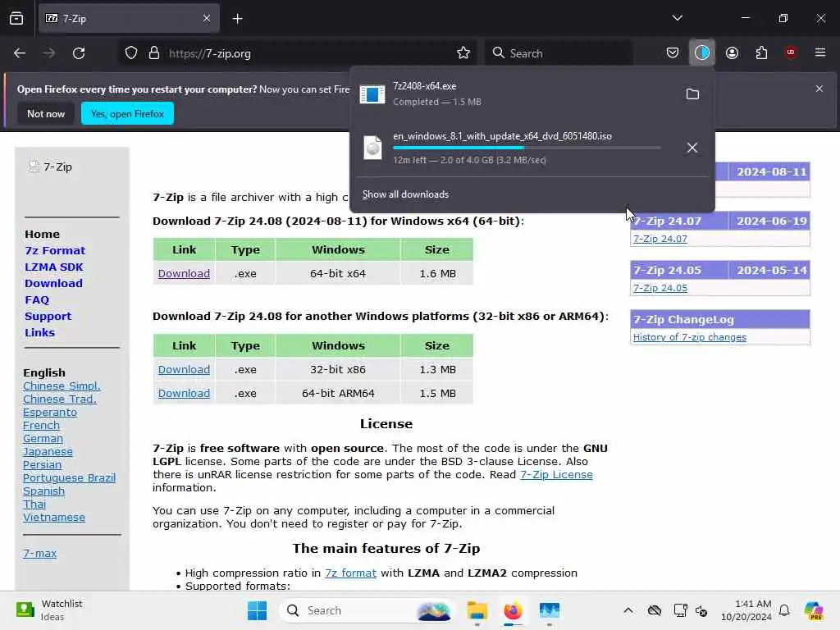
Task: Open the Support sidebar link
Action: [x=48, y=316]
